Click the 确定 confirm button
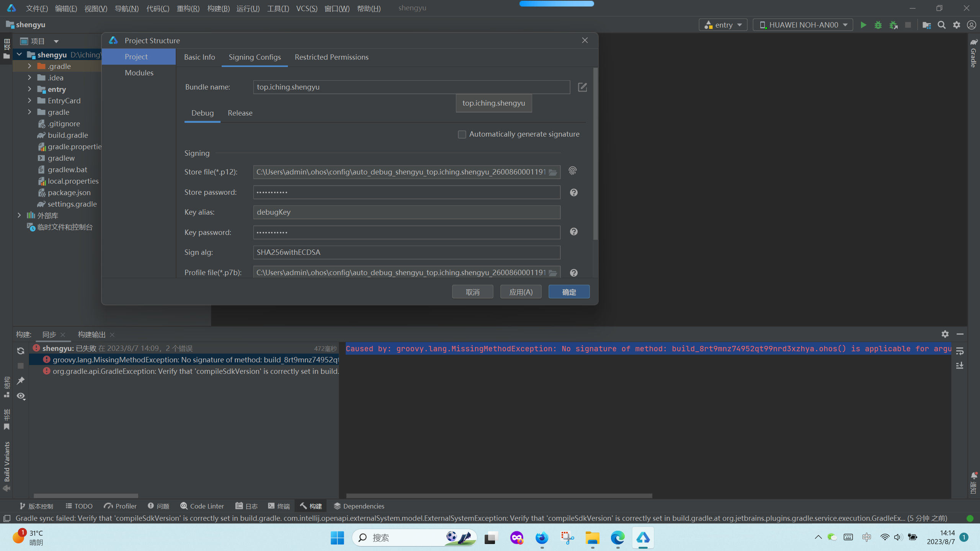980x551 pixels. 569,292
